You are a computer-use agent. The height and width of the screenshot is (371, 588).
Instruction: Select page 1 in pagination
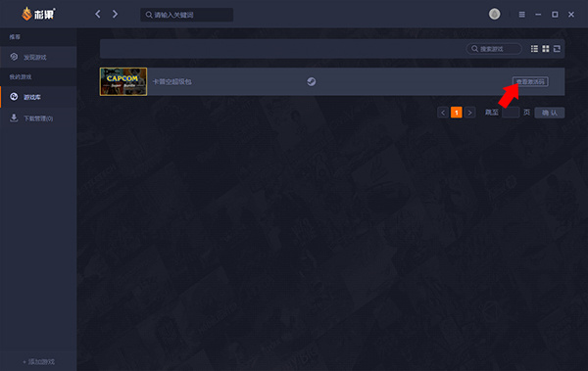pyautogui.click(x=457, y=113)
